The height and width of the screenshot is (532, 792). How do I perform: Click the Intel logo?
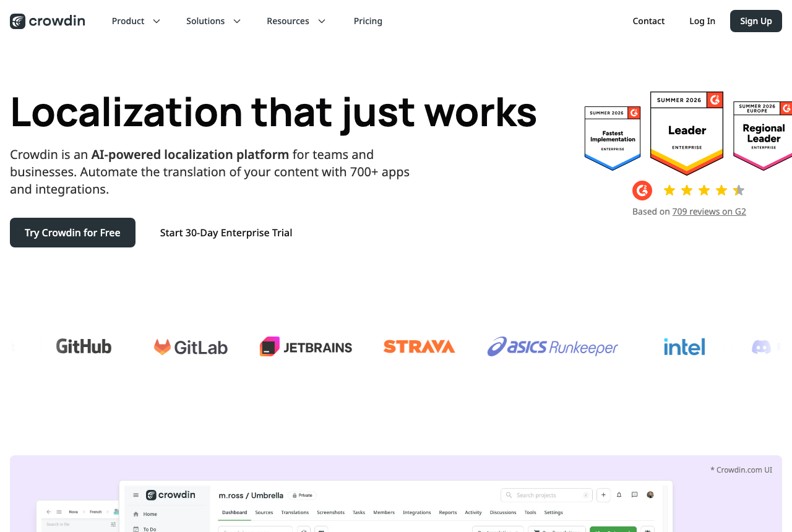(x=684, y=346)
